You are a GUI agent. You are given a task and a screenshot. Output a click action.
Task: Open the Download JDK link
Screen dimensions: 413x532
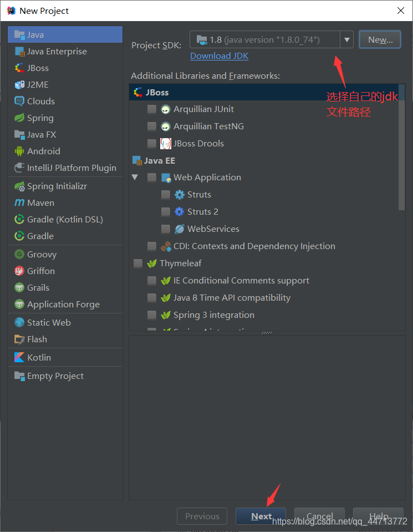[x=219, y=56]
